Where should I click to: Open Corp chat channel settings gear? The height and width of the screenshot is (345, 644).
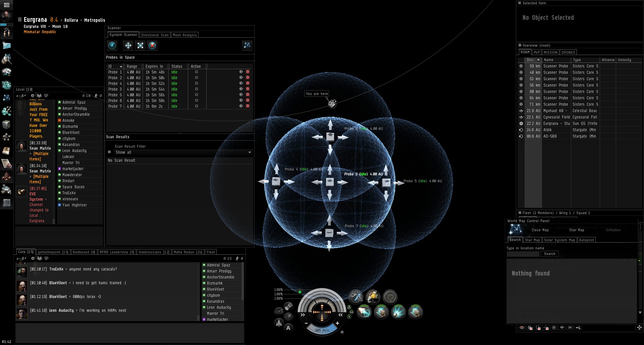pyautogui.click(x=33, y=258)
